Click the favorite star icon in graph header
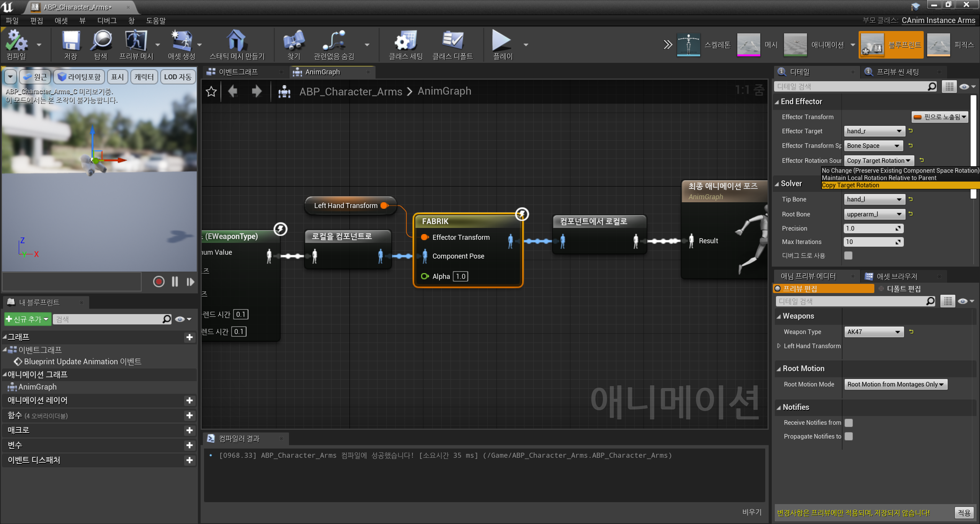This screenshot has height=524, width=980. [211, 92]
